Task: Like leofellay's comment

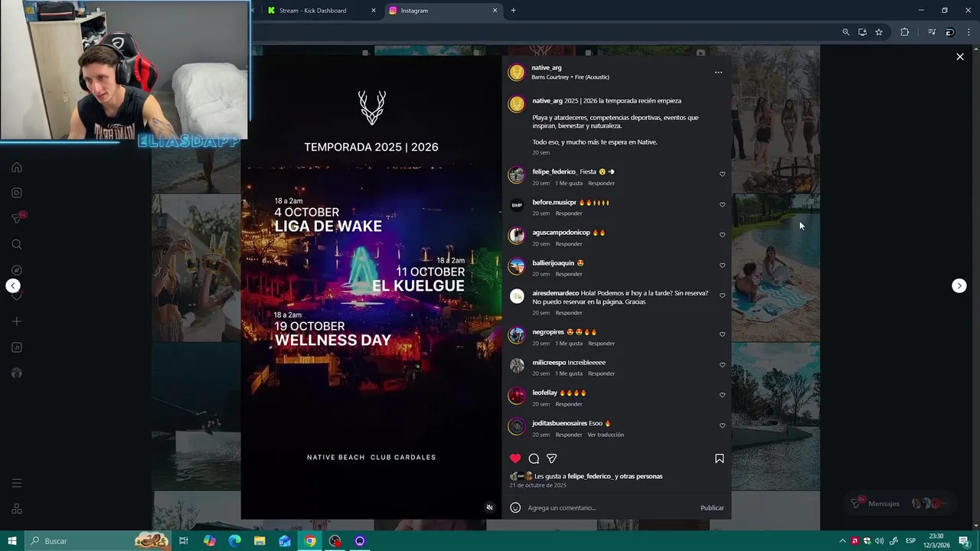Action: (722, 395)
